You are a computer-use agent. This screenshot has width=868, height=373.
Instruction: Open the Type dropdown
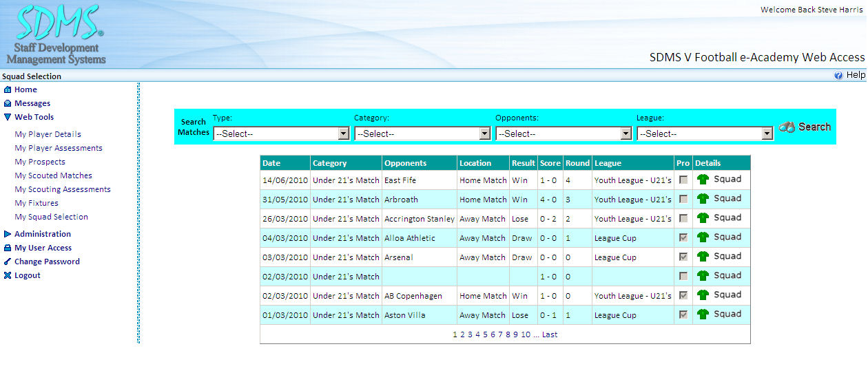(281, 134)
